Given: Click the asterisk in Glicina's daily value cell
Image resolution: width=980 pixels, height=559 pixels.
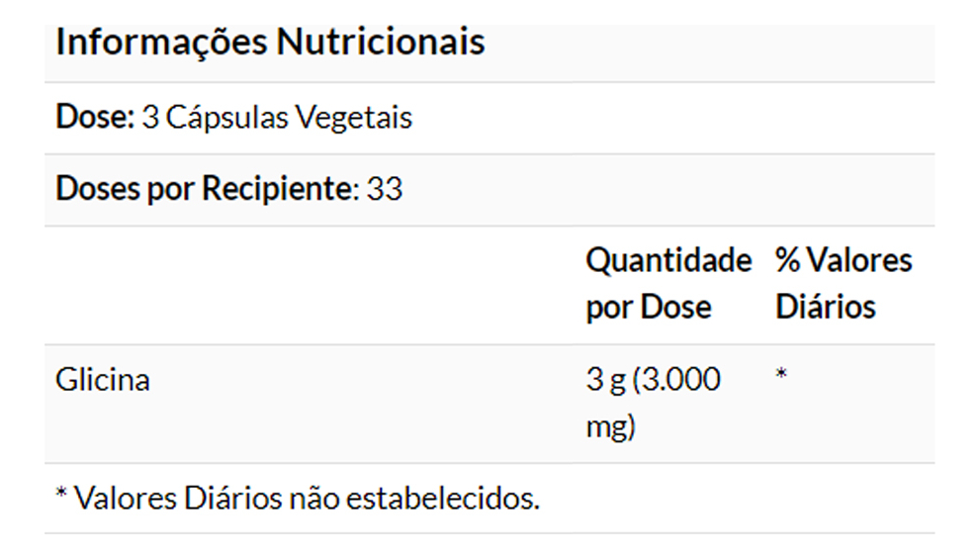Looking at the screenshot, I should [780, 378].
